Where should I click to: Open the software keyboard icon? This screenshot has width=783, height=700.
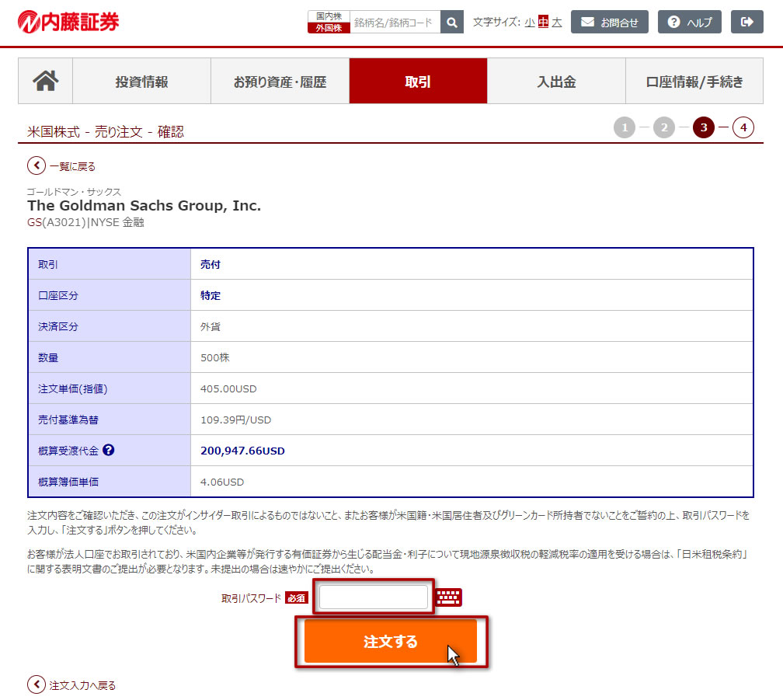point(448,597)
